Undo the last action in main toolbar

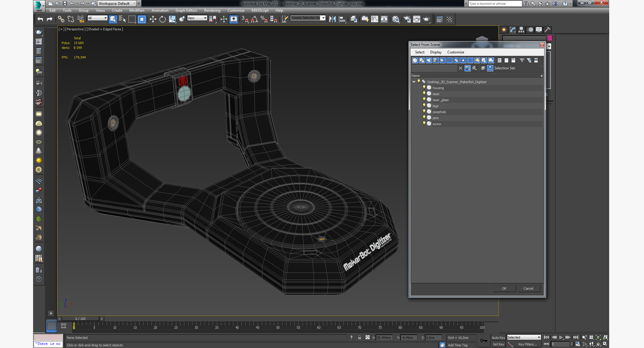tap(40, 19)
